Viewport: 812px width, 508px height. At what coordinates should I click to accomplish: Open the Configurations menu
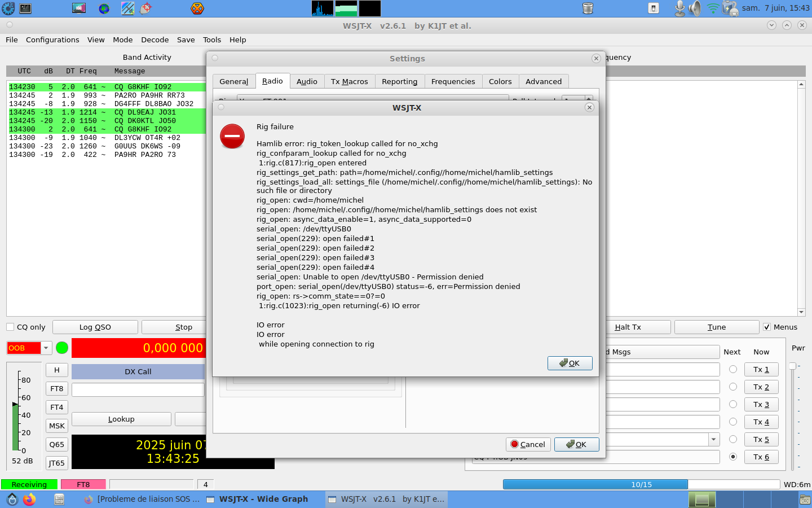(52, 40)
